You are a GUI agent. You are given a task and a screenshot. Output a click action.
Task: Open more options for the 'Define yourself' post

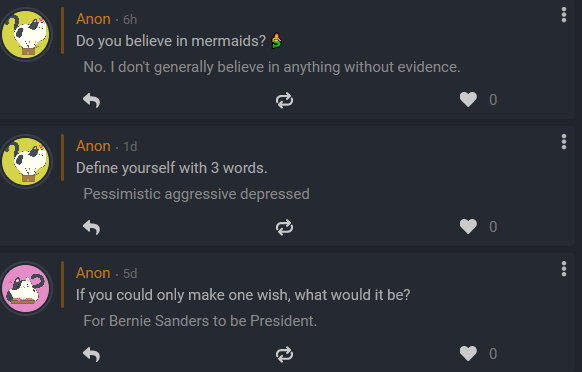[x=564, y=142]
